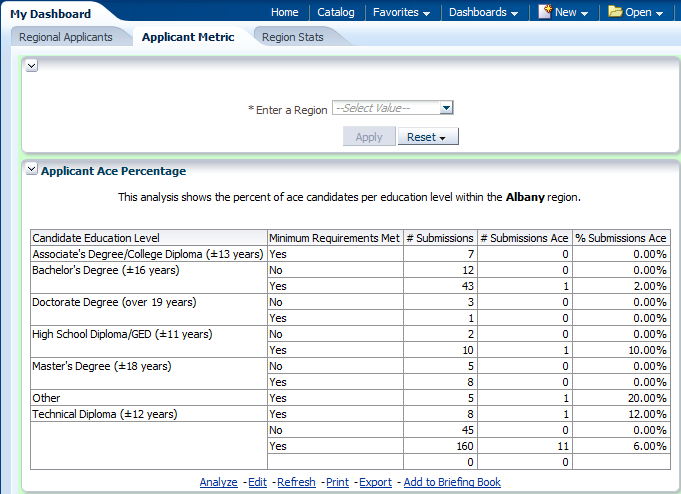Viewport: 681px width, 494px height.
Task: Click the Applicant Ace Percentage section title
Action: [x=113, y=171]
